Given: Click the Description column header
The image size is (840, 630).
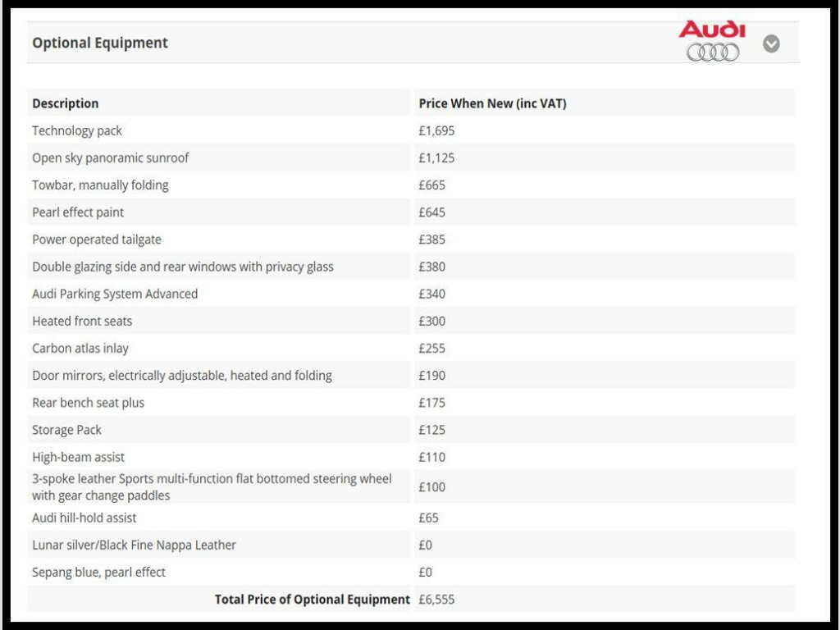Looking at the screenshot, I should tap(66, 103).
